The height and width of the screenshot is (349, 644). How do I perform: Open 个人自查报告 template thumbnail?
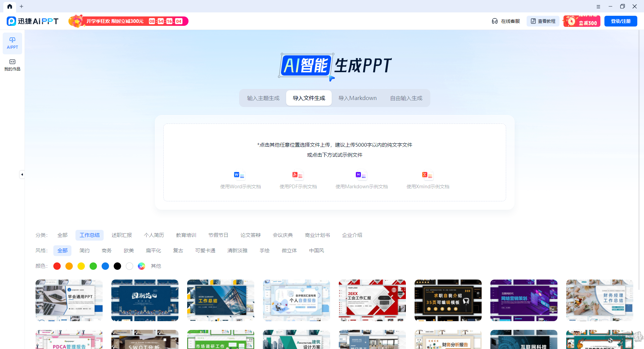[x=297, y=300]
